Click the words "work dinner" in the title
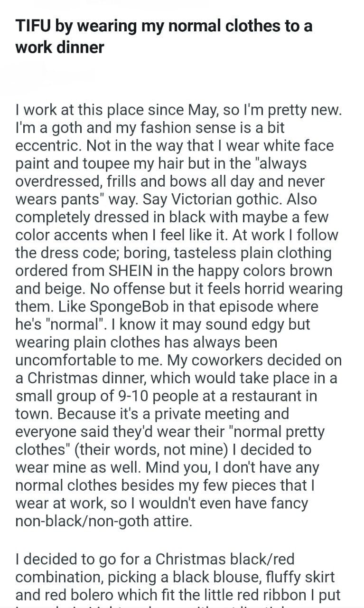Image resolution: width=364 pixels, height=608 pixels. [60, 47]
